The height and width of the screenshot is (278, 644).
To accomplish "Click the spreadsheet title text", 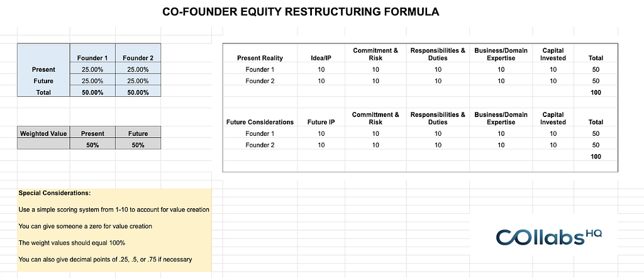I will (x=301, y=12).
